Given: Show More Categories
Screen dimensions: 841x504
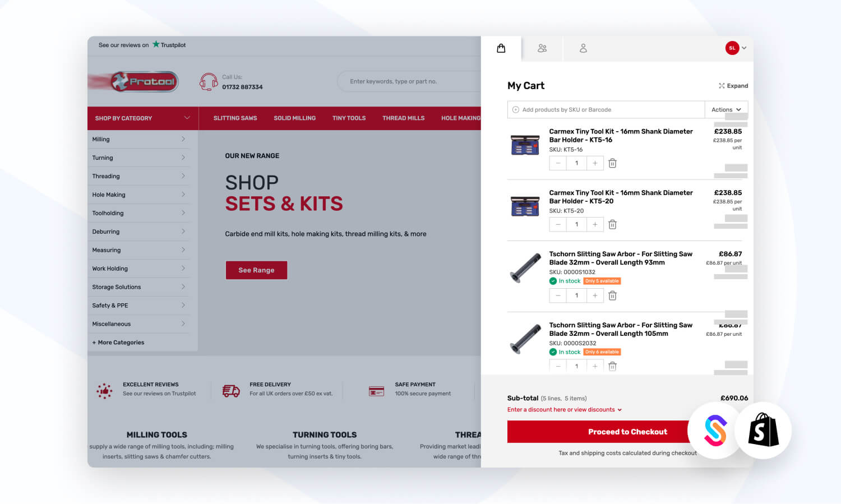Looking at the screenshot, I should click(118, 343).
